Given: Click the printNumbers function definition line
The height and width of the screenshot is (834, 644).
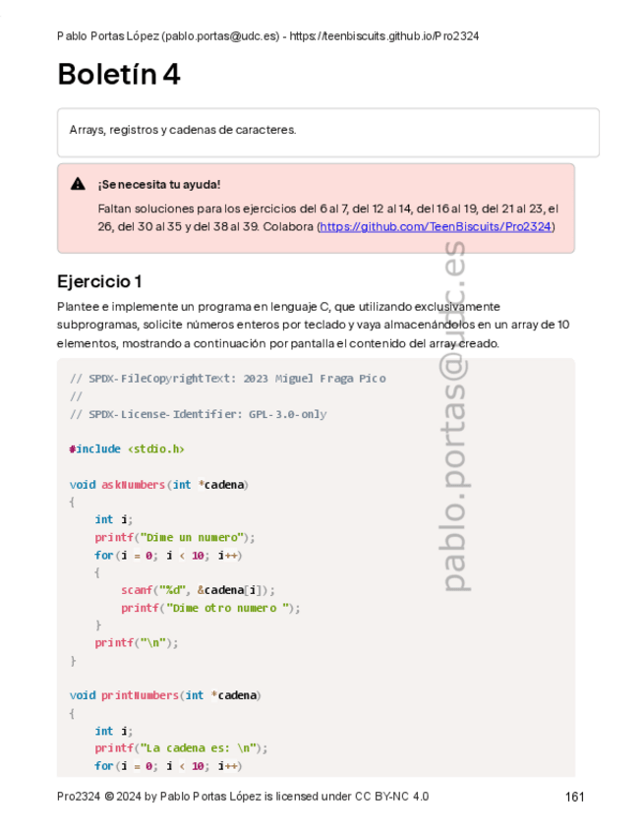Looking at the screenshot, I should (163, 695).
